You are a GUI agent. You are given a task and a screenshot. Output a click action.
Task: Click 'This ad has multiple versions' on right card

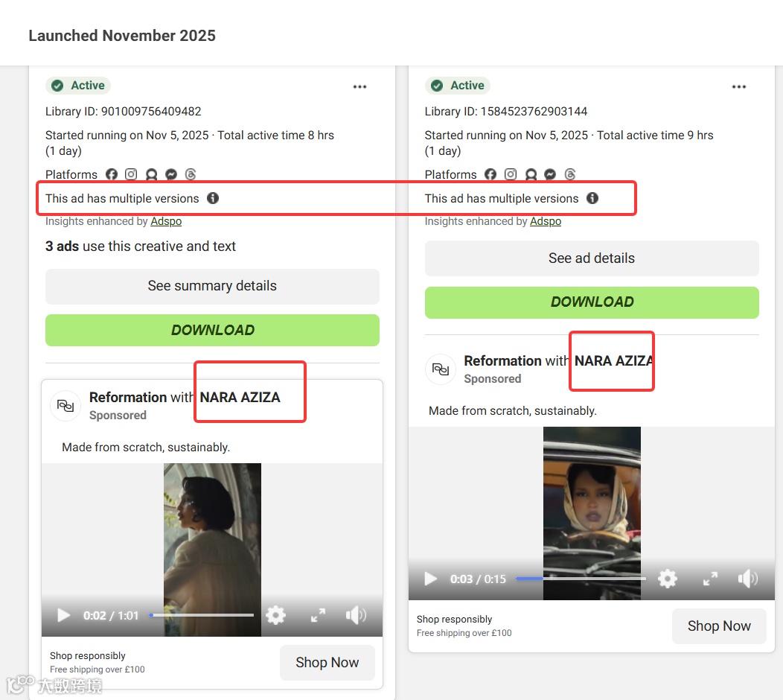(502, 198)
